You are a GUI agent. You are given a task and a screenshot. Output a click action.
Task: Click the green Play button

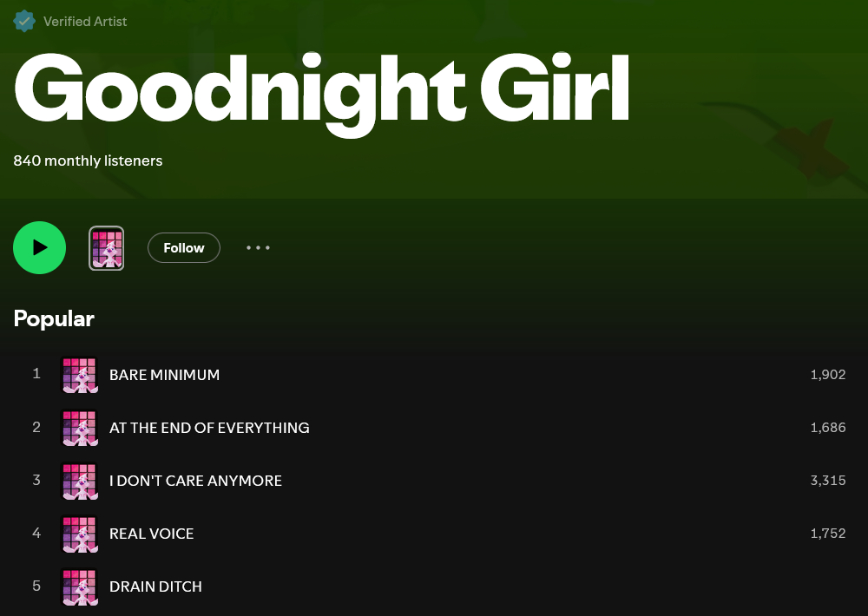point(39,247)
